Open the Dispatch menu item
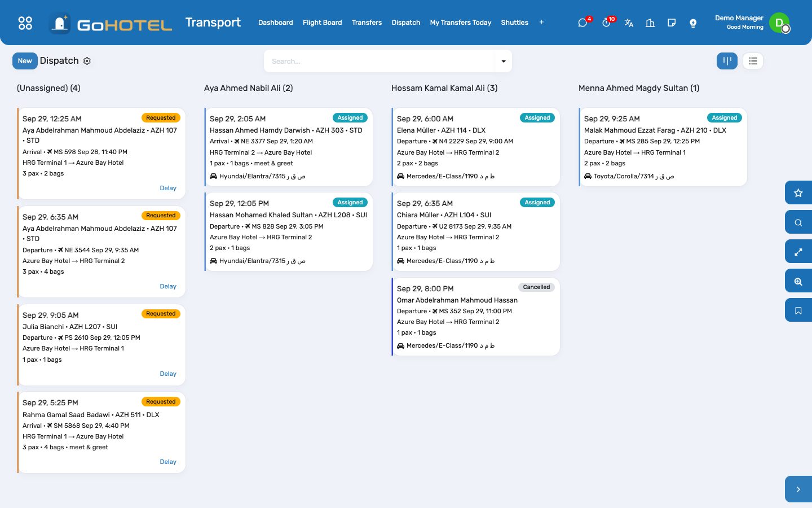812x508 pixels. coord(406,23)
